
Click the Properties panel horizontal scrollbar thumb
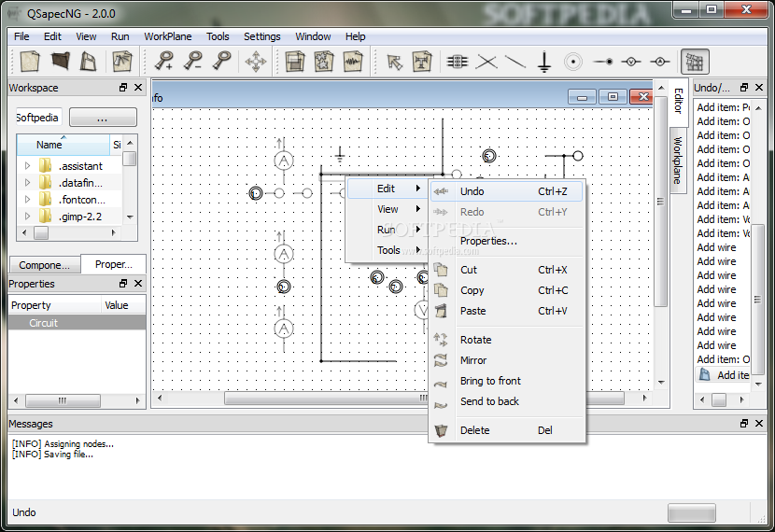click(x=63, y=400)
